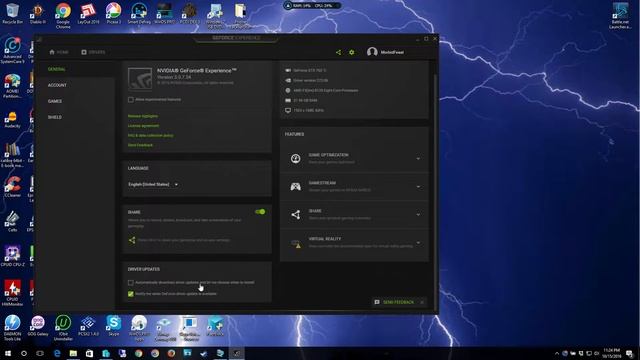Open Recycle Bin desktop icon
The height and width of the screenshot is (360, 640).
point(12,14)
